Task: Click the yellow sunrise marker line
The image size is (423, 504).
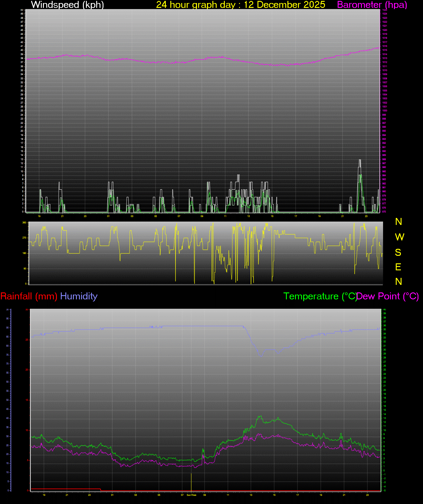Action: [x=191, y=483]
